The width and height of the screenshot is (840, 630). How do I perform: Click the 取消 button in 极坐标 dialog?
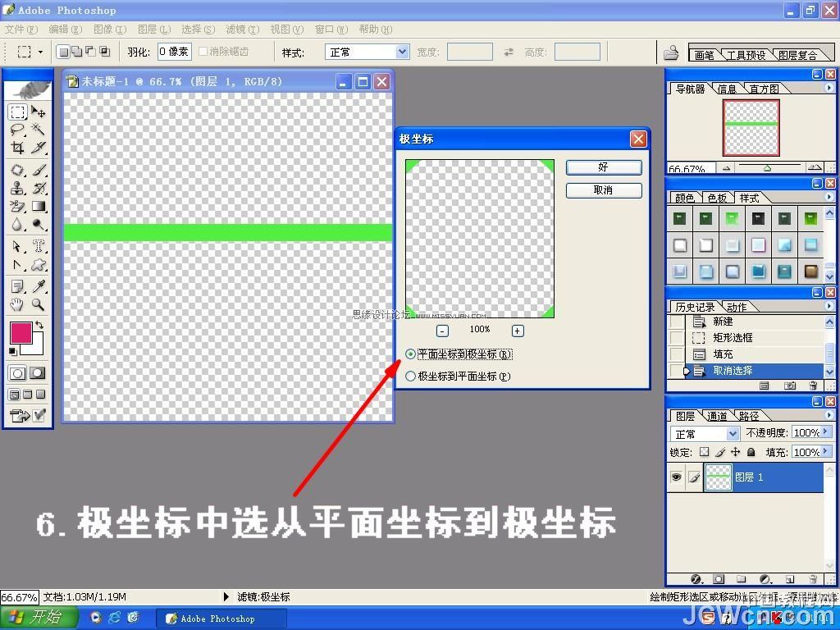click(x=604, y=190)
